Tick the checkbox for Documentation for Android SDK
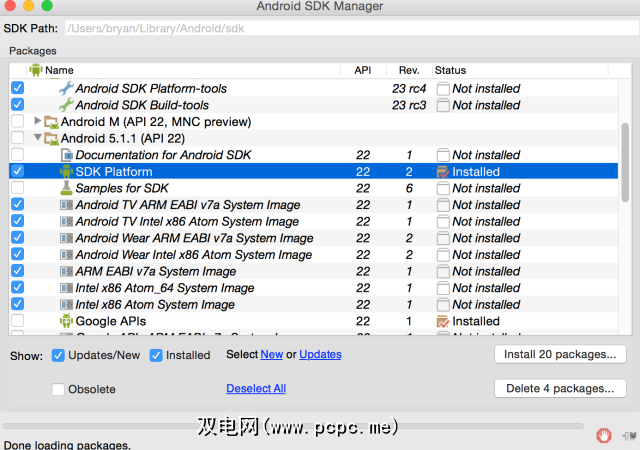The height and width of the screenshot is (450, 640). coord(17,155)
